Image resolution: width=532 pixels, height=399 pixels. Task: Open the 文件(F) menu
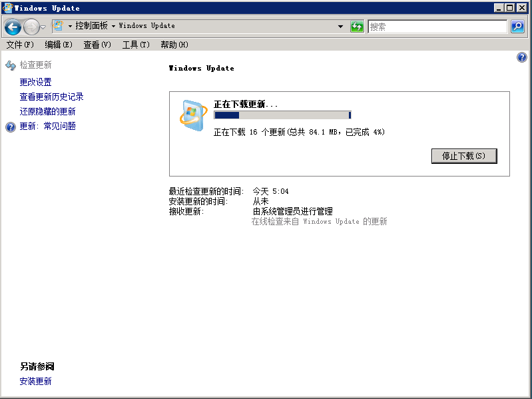[x=20, y=45]
